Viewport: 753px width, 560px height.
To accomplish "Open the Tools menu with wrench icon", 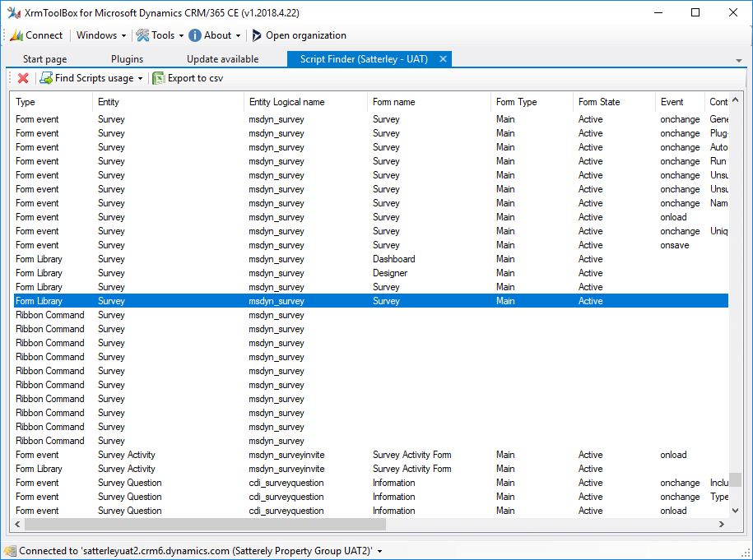I will pyautogui.click(x=160, y=35).
